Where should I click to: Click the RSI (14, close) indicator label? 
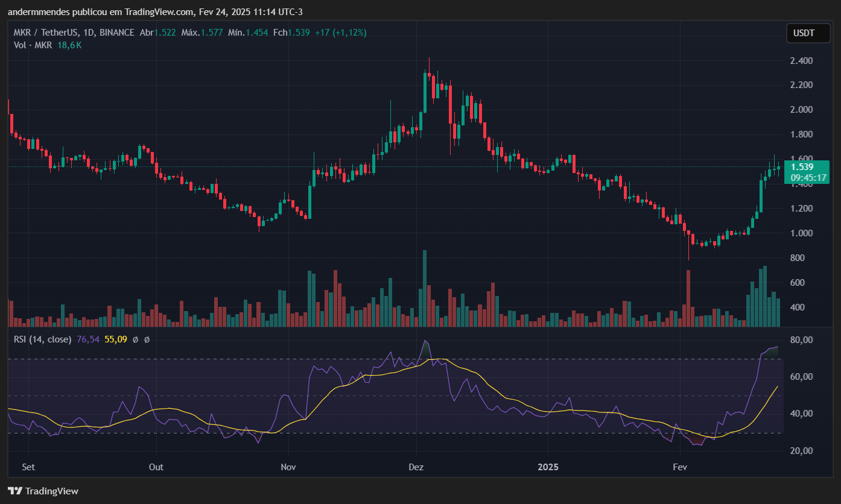pyautogui.click(x=43, y=339)
